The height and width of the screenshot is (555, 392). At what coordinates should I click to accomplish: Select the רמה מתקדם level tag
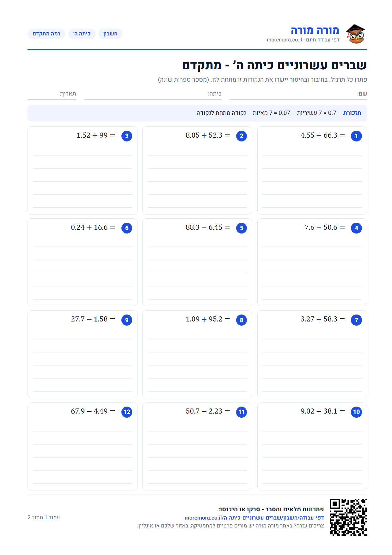tap(46, 34)
